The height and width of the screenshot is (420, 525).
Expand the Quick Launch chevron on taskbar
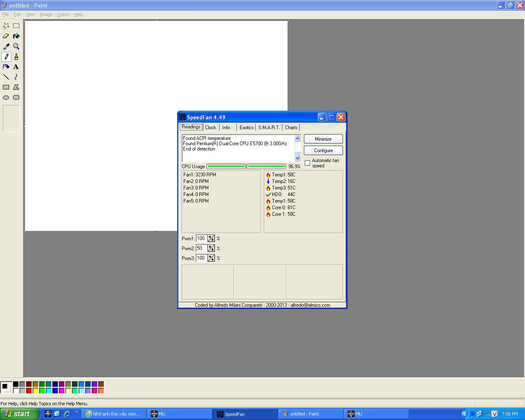76,412
